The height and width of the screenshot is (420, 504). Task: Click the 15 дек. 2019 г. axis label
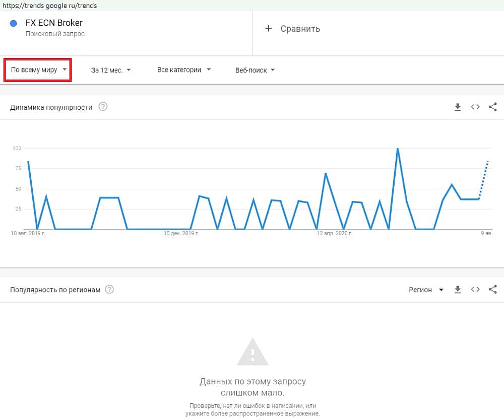pos(181,233)
